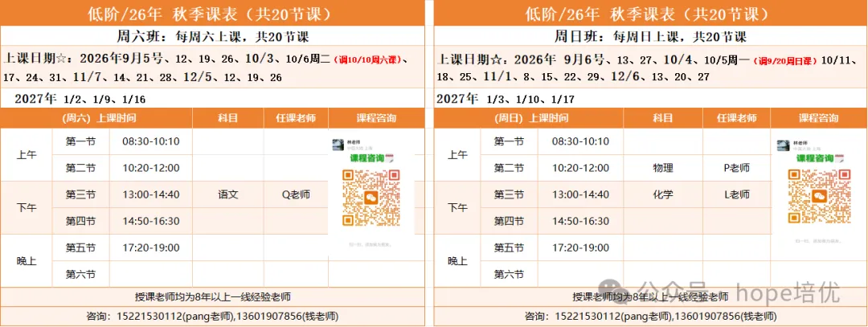This screenshot has width=868, height=327.
Task: Click the 课程咨询 column header, 周六 table
Action: (376, 118)
